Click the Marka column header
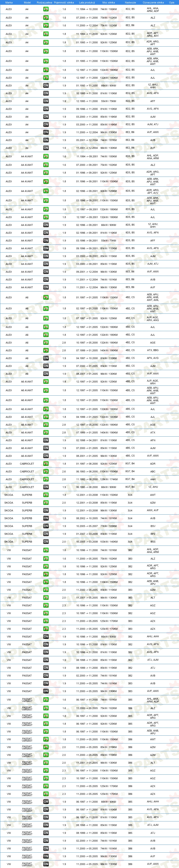 coord(9,2)
